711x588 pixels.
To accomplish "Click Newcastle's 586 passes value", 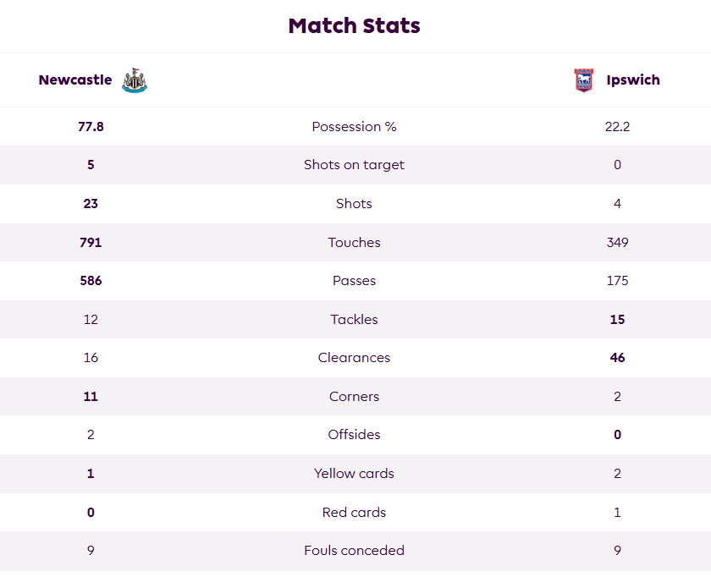I will coord(91,281).
